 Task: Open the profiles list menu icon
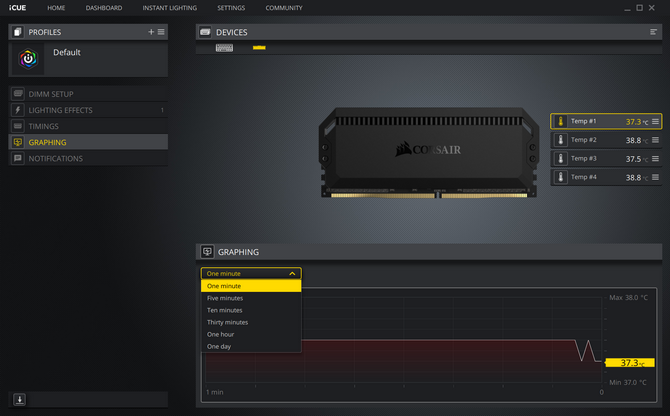coord(161,32)
